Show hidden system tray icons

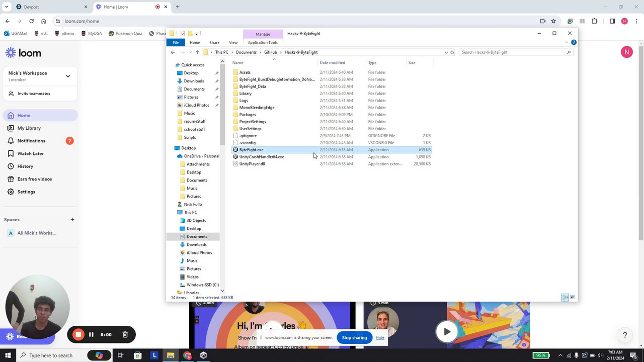(x=560, y=355)
